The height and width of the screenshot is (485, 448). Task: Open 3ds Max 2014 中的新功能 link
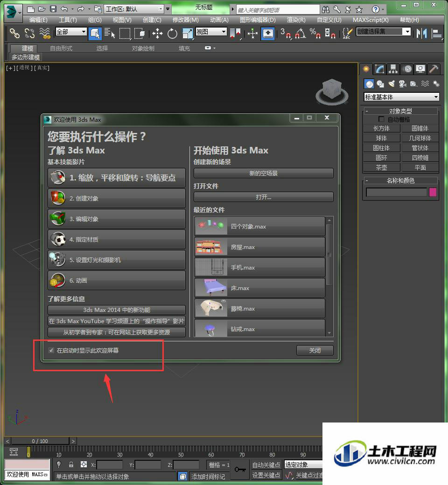[x=116, y=310]
